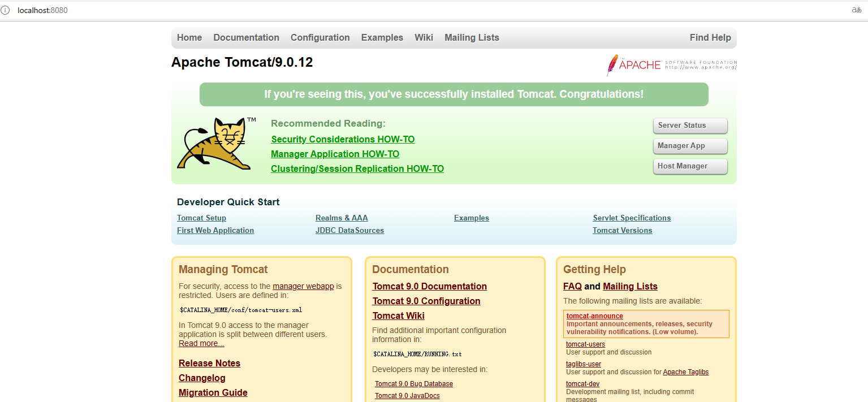Open the Realms & AAA link
868x402 pixels.
(x=342, y=218)
